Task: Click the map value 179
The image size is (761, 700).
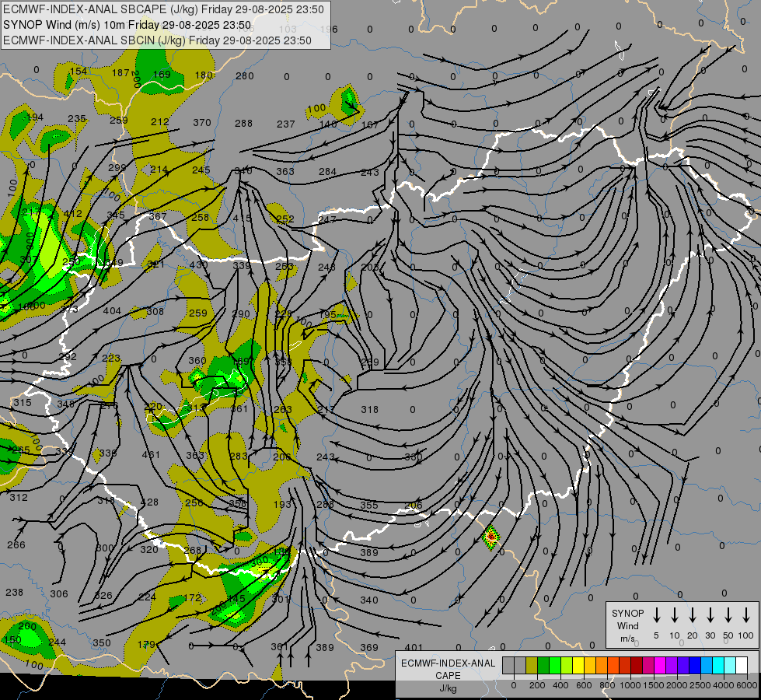Action: pos(146,645)
